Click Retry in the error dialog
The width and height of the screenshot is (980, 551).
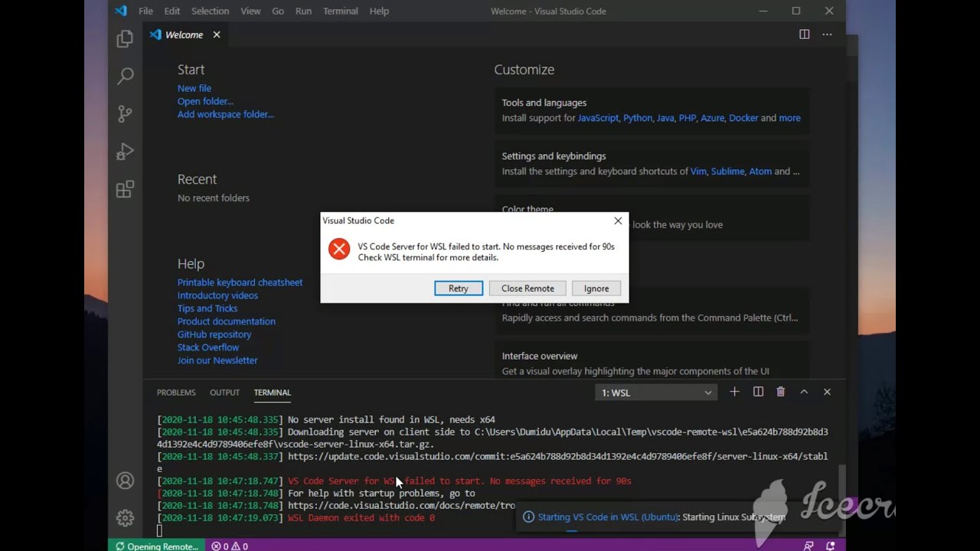click(459, 289)
